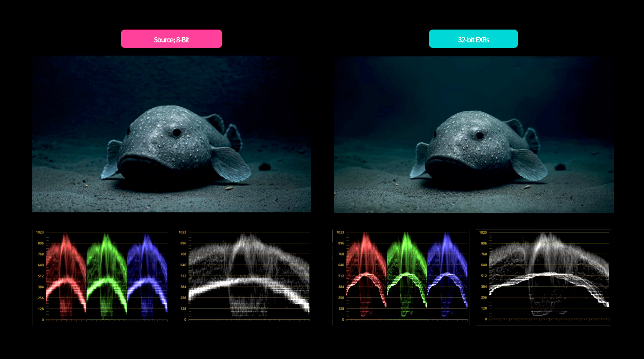
Task: Click the cyan 32-bit EXRs label
Action: click(473, 39)
